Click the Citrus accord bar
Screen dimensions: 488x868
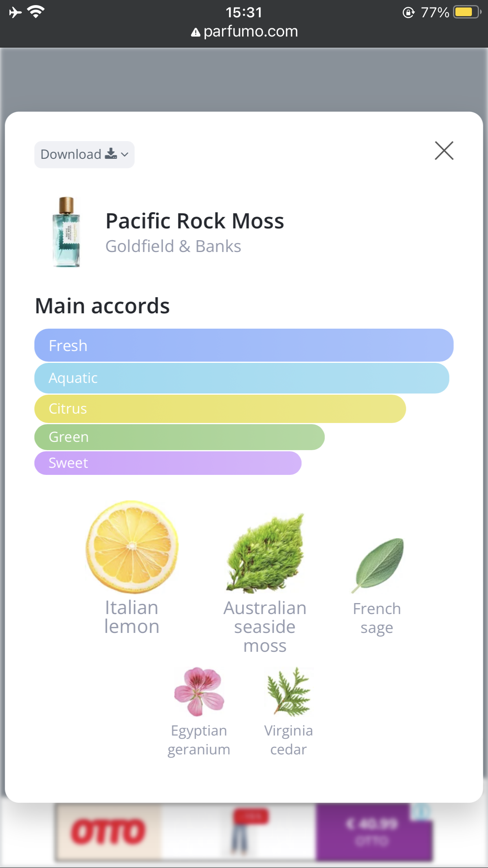pyautogui.click(x=220, y=409)
